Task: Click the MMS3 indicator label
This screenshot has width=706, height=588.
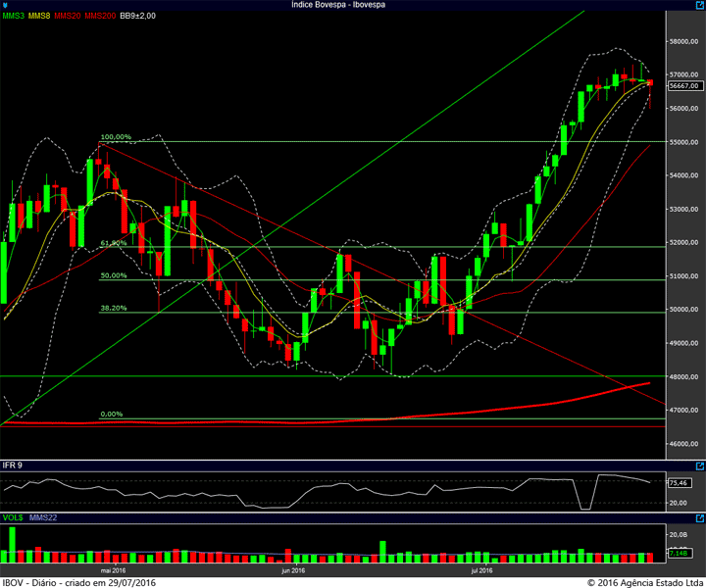Action: pyautogui.click(x=13, y=16)
